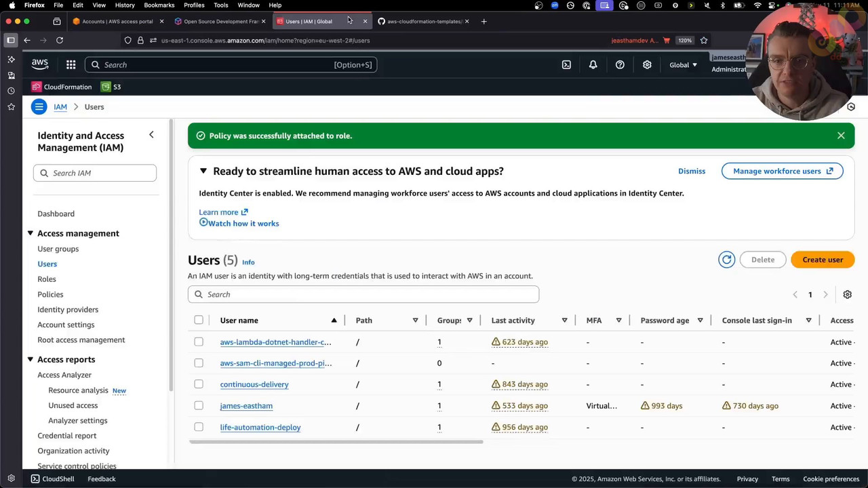Open the Firefox Bookmarks menu

(159, 5)
